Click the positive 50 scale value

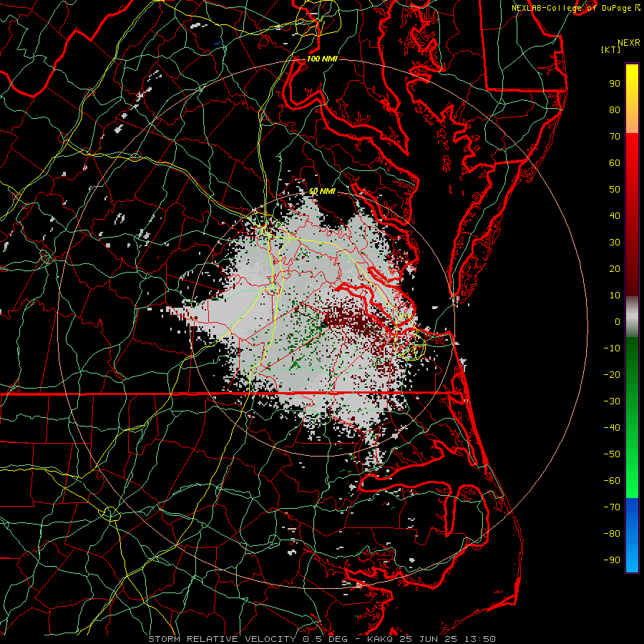click(x=615, y=190)
